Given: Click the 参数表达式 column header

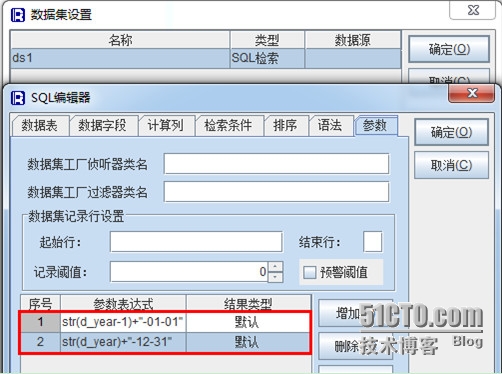Looking at the screenshot, I should pyautogui.click(x=123, y=304).
